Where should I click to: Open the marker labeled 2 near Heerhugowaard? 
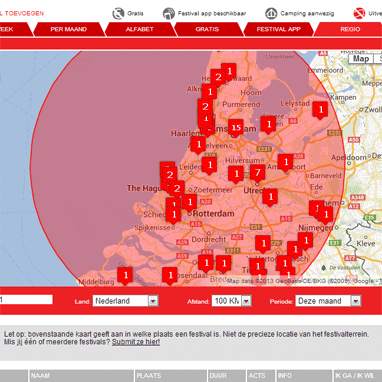point(218,78)
